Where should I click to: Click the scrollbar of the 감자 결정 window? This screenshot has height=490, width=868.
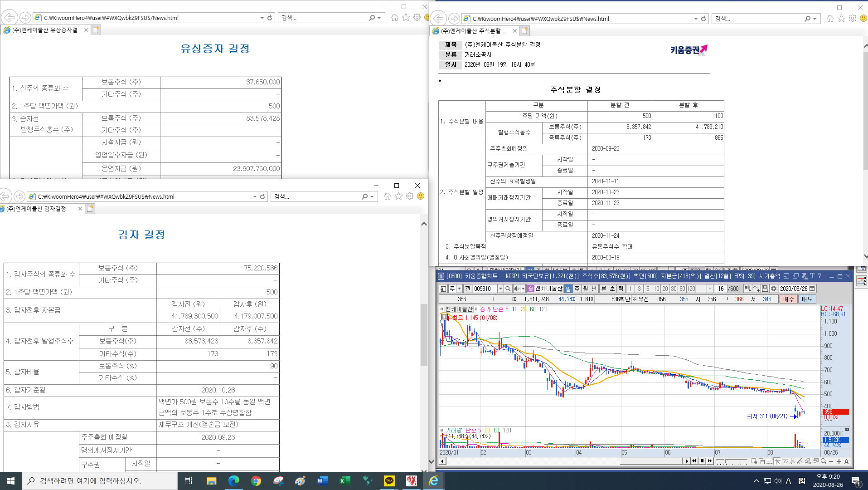424,334
